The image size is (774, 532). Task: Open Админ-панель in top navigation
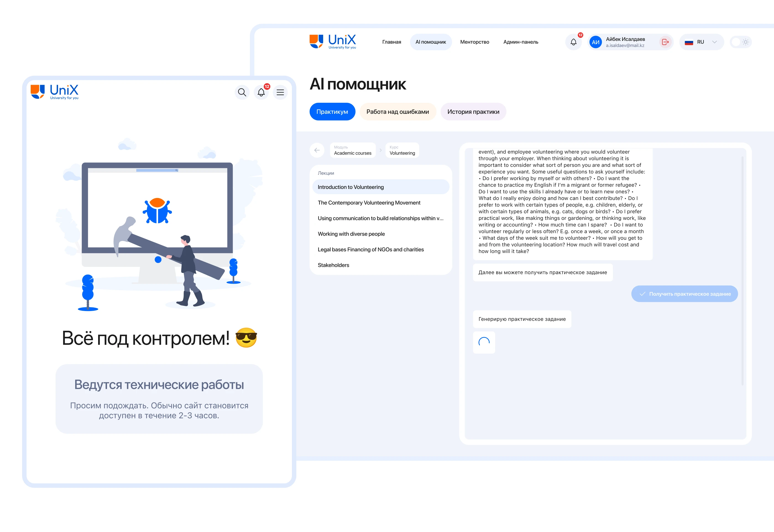tap(521, 42)
